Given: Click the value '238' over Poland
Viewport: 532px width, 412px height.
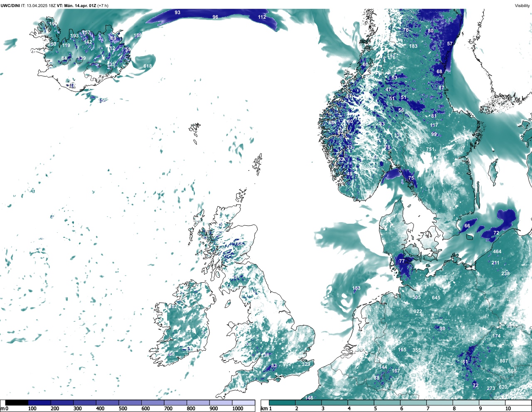Looking at the screenshot, I should [x=505, y=274].
